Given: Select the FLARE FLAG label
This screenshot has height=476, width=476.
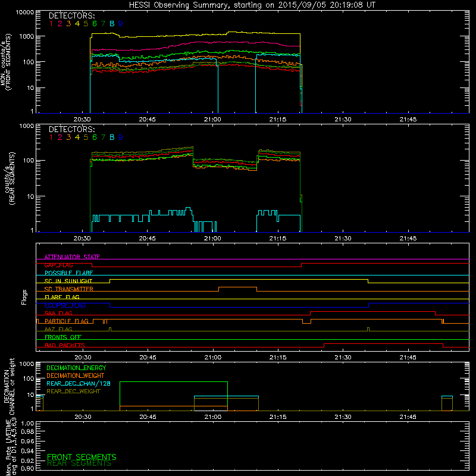Looking at the screenshot, I should pos(62,297).
